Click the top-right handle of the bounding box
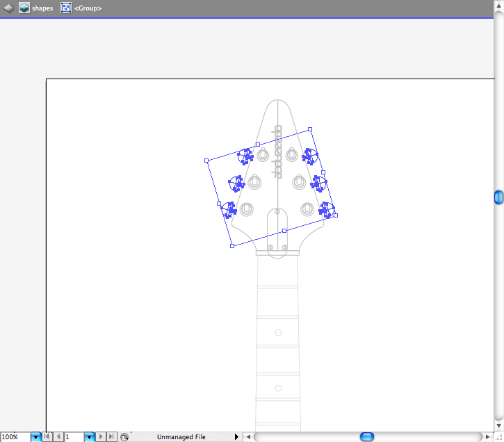This screenshot has height=442, width=504. pyautogui.click(x=310, y=129)
